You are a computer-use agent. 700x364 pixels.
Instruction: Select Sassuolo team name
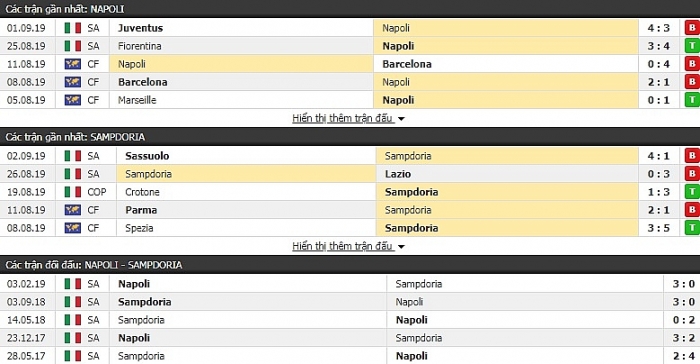147,156
